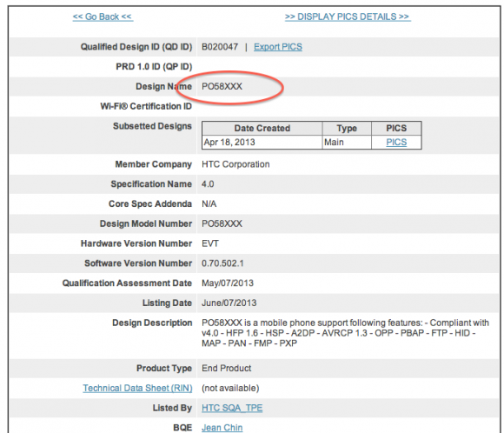Image resolution: width=504 pixels, height=433 pixels.
Task: Open Technical Data Sheet (RIN) link
Action: pyautogui.click(x=137, y=389)
